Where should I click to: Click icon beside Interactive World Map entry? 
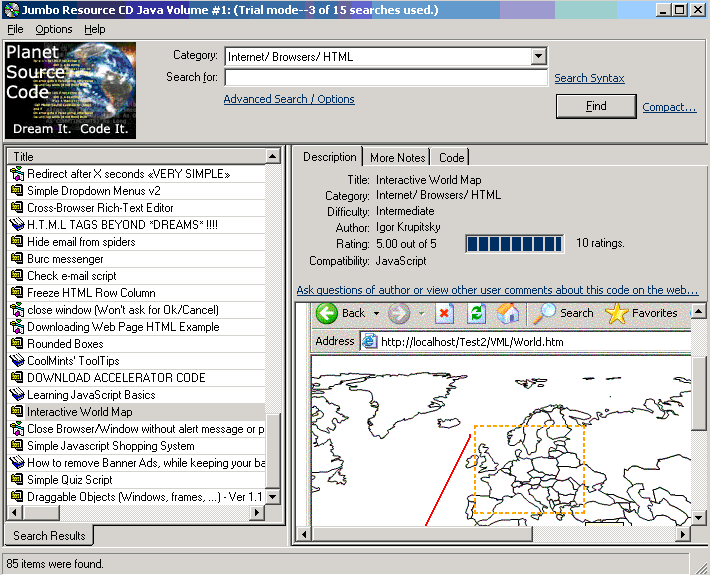pyautogui.click(x=17, y=412)
